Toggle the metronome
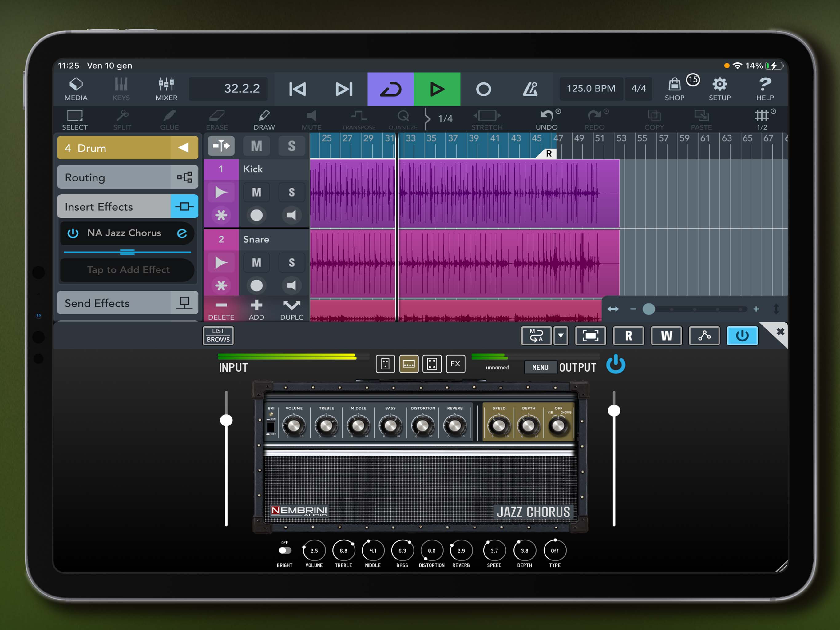This screenshot has width=840, height=630. click(x=530, y=89)
